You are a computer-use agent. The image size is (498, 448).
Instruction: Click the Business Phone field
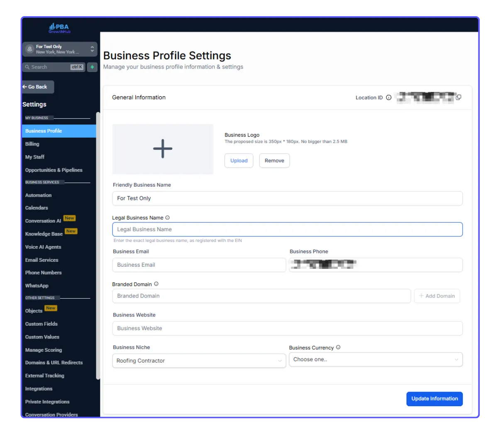(x=376, y=265)
